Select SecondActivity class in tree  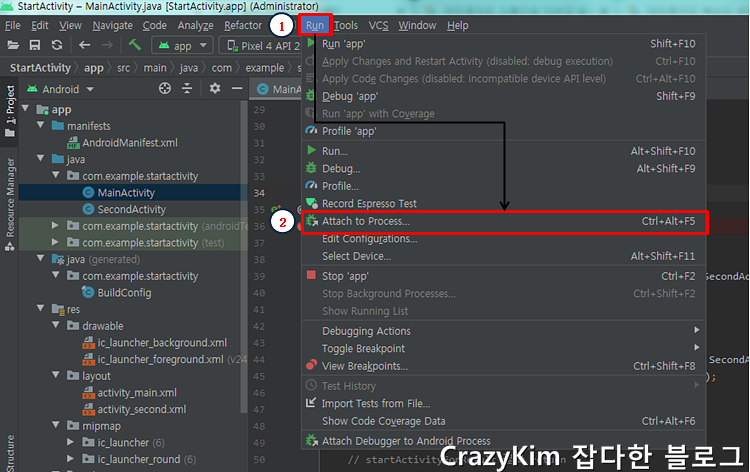pyautogui.click(x=132, y=209)
